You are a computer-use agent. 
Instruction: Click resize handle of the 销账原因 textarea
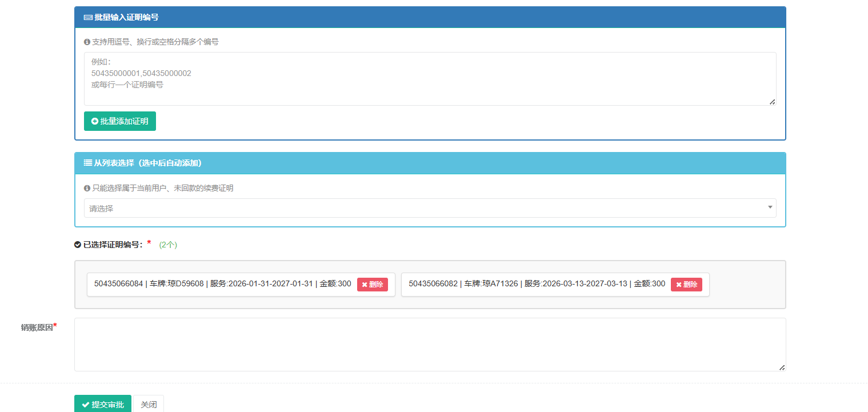click(782, 367)
